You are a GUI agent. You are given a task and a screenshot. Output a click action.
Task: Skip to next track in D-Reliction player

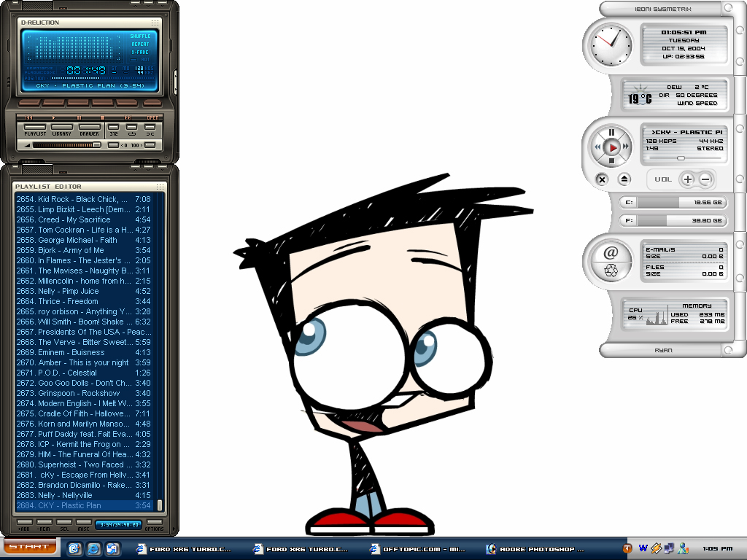coord(128,117)
